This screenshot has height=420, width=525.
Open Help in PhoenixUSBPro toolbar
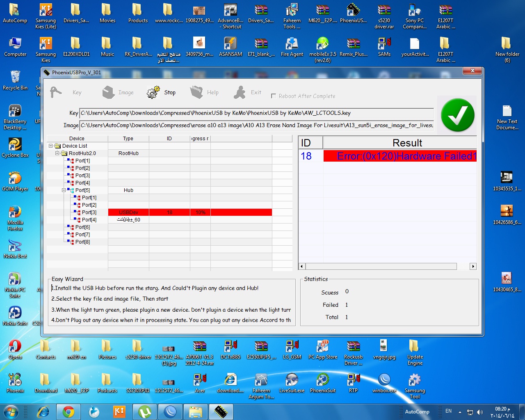[x=204, y=92]
